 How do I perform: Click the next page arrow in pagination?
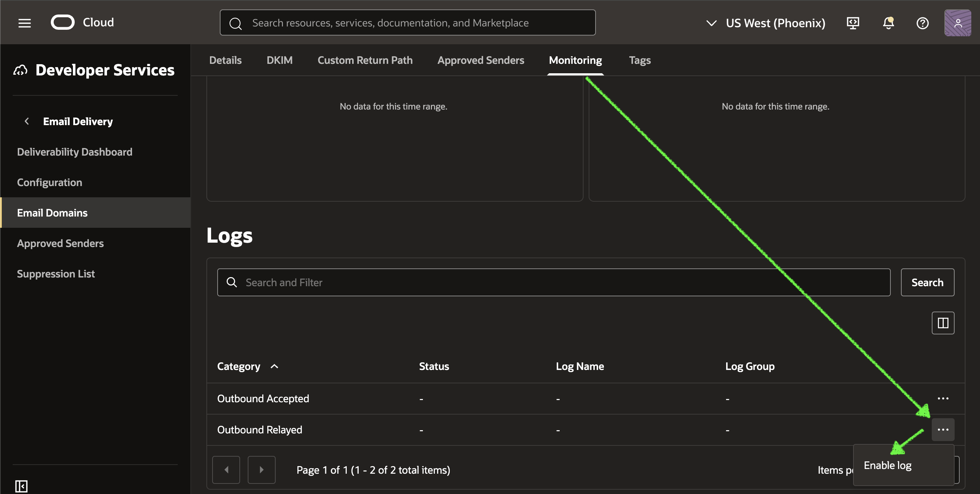coord(262,470)
